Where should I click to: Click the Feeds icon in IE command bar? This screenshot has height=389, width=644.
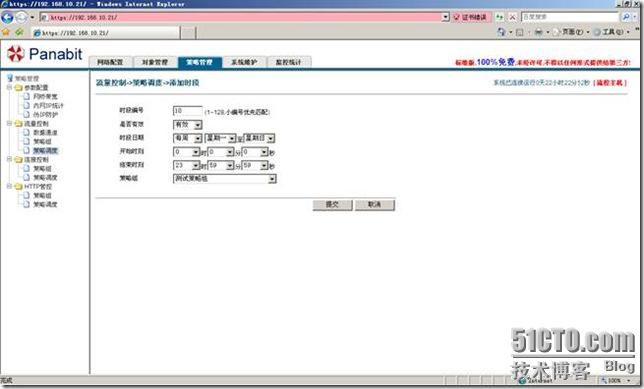[520, 32]
